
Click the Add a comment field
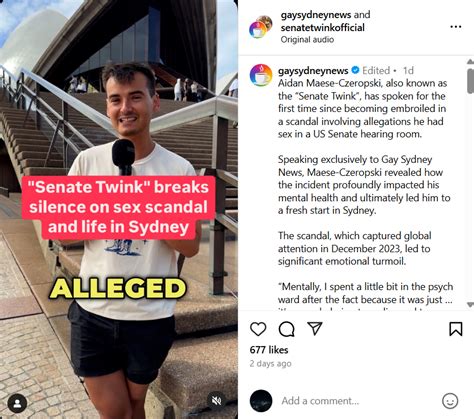click(x=357, y=401)
